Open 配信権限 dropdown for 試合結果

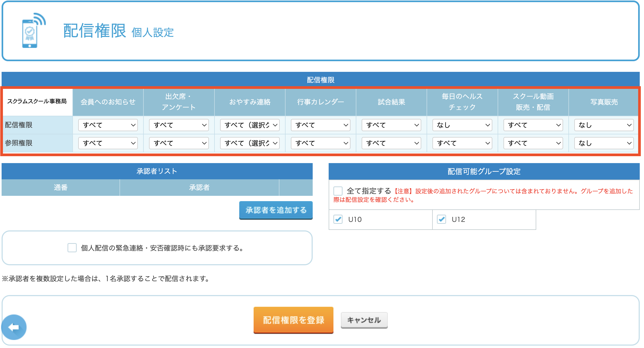(391, 125)
